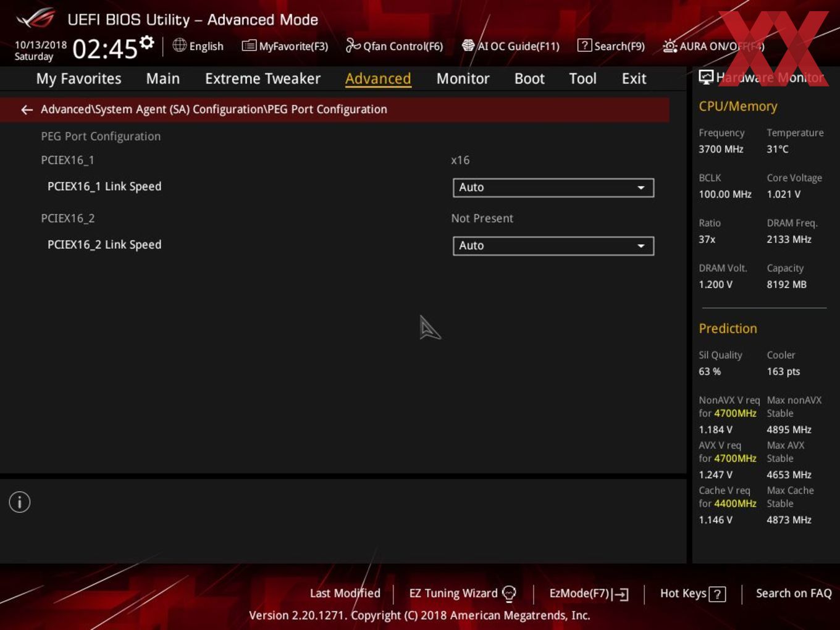The width and height of the screenshot is (840, 630).
Task: Click the 37x ratio value
Action: pyautogui.click(x=707, y=240)
